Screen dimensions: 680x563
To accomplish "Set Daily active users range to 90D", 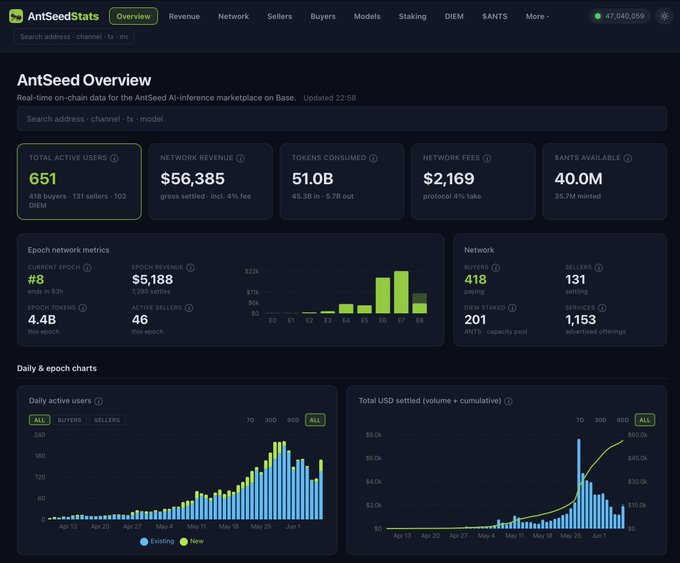I will tap(293, 420).
